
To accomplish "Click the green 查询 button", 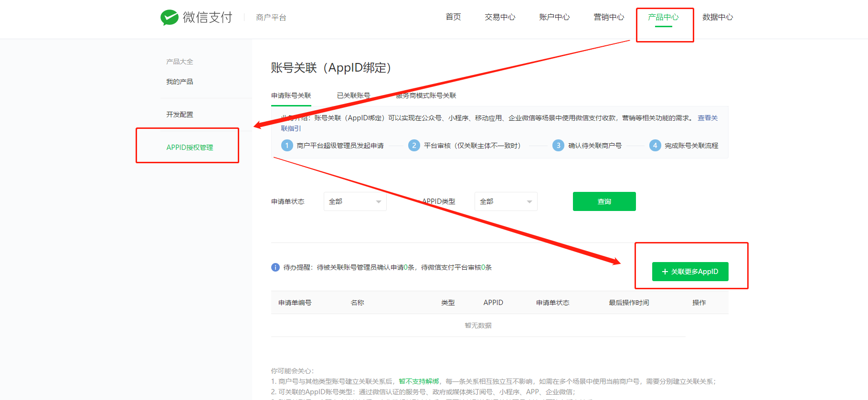I will coord(604,201).
